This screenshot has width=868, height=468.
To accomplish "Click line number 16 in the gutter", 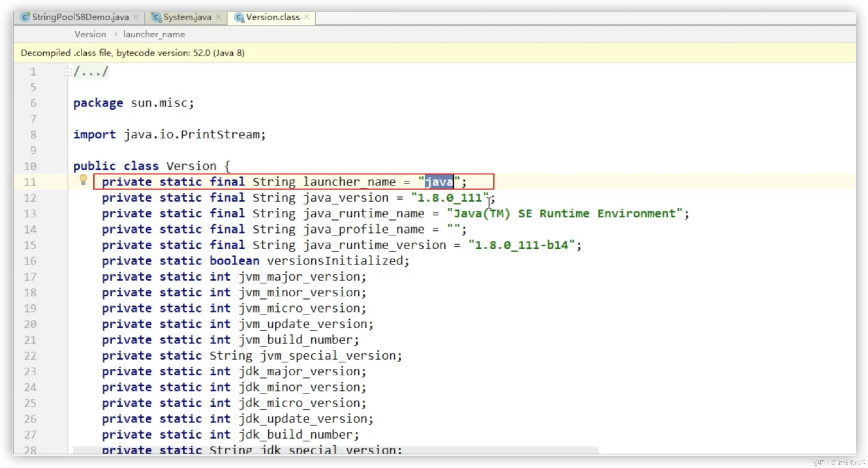I will (x=30, y=261).
